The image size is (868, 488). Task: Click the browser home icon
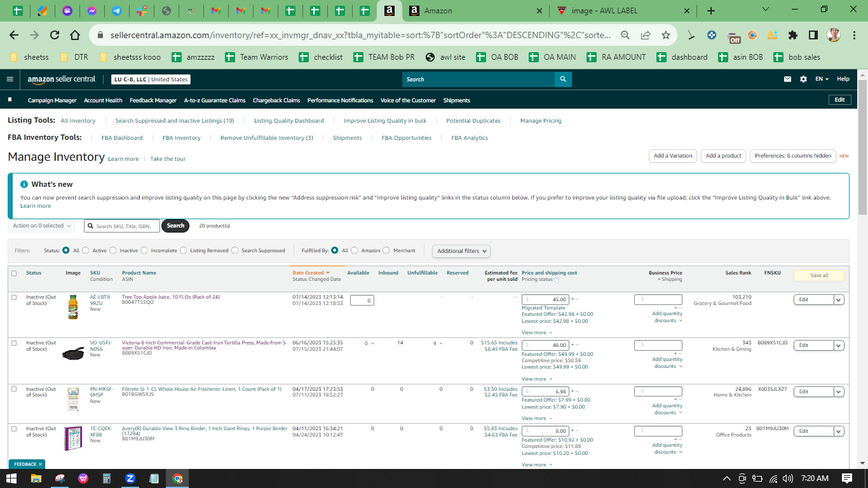(75, 35)
